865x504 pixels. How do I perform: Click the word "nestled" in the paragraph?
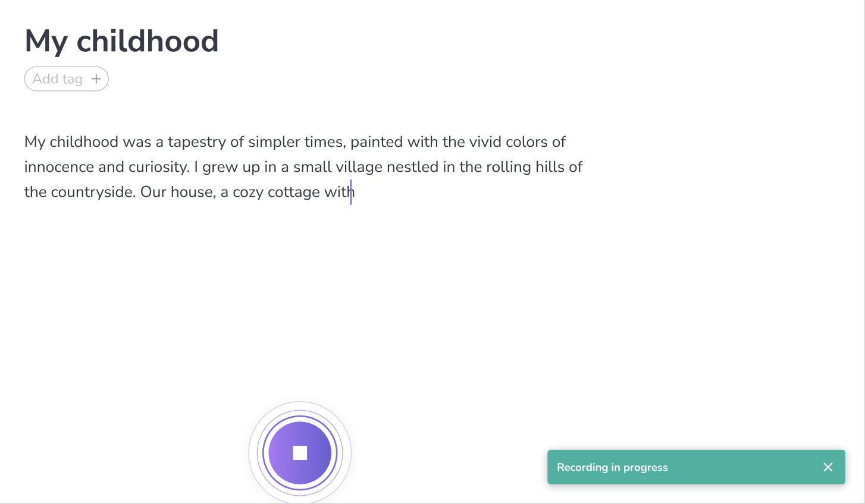pyautogui.click(x=412, y=167)
